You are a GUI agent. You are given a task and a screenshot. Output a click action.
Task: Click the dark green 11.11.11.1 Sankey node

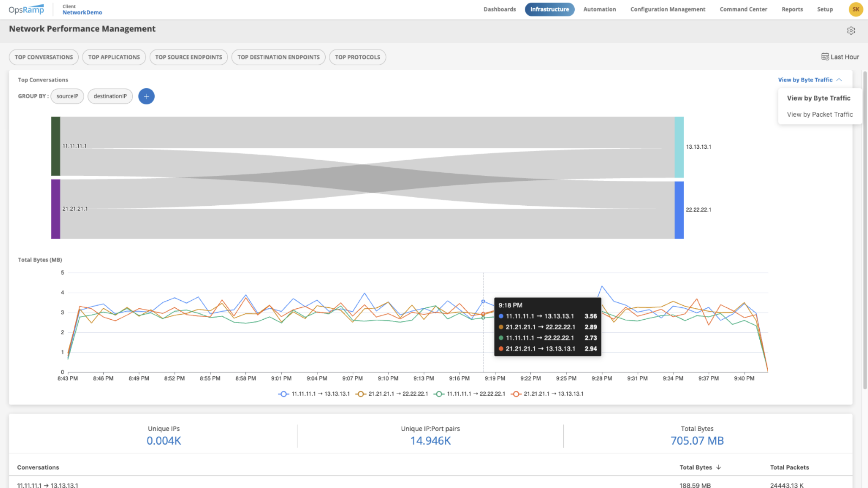56,146
